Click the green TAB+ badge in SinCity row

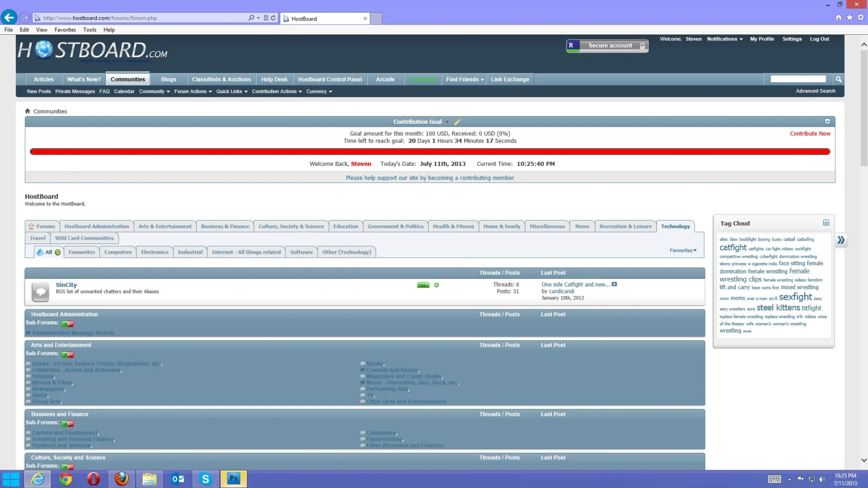423,285
